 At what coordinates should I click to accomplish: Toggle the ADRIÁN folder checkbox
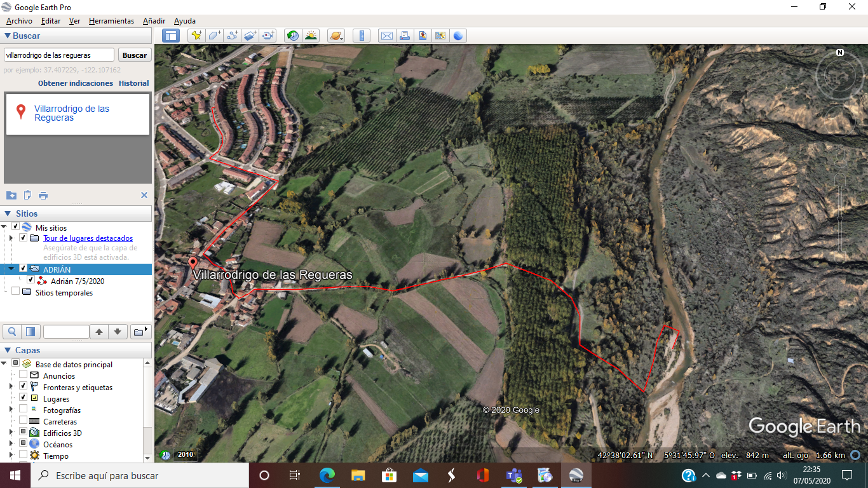24,269
